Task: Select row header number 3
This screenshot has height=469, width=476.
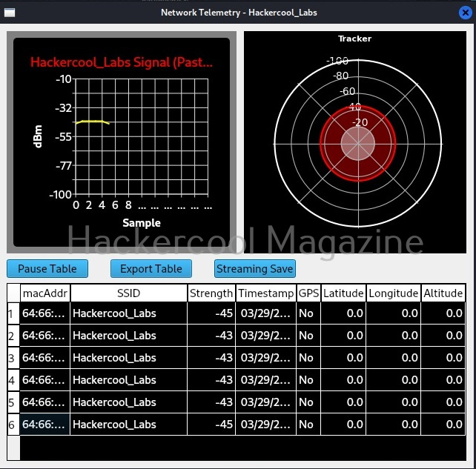Action: pos(13,358)
